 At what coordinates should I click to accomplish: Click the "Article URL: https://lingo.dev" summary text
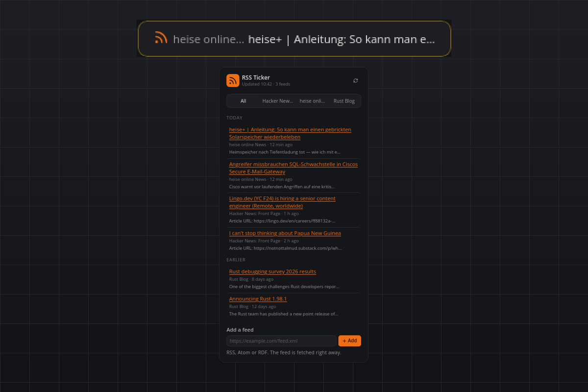(x=282, y=221)
